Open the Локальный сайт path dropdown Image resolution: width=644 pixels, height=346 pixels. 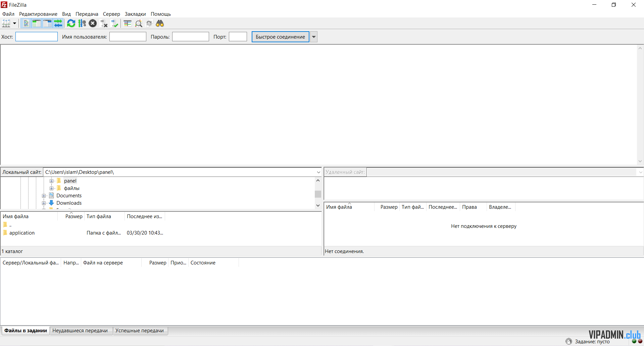[318, 172]
